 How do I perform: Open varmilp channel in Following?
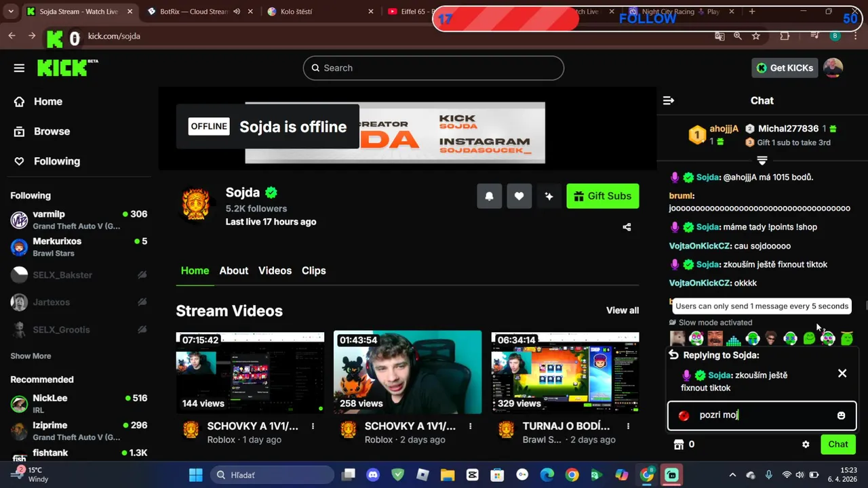[79, 220]
